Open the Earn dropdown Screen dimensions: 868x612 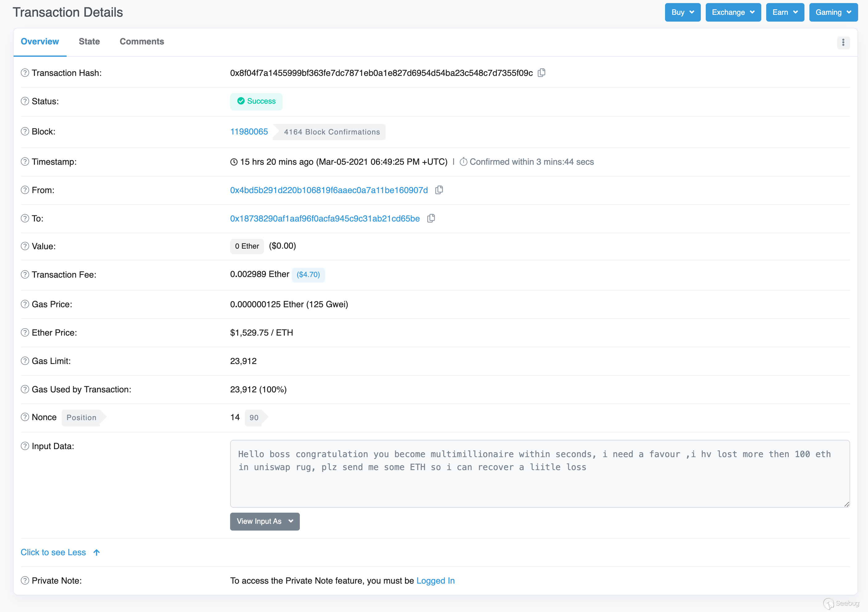pos(785,12)
